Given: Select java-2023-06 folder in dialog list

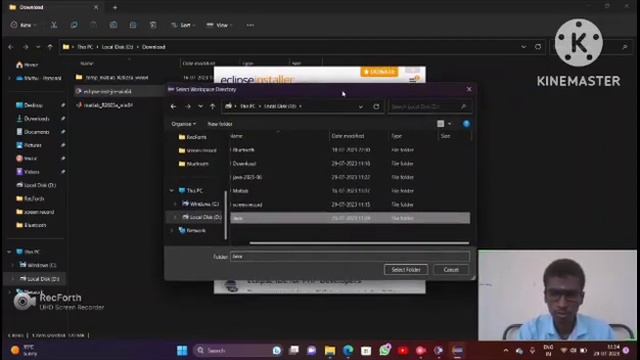Looking at the screenshot, I should pos(350,177).
